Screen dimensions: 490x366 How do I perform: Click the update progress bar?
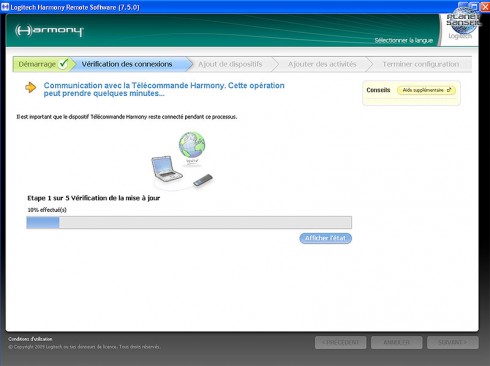coord(189,222)
